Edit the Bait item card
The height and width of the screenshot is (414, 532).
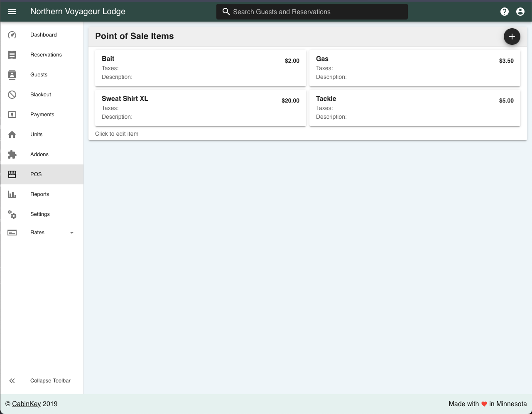pos(200,68)
